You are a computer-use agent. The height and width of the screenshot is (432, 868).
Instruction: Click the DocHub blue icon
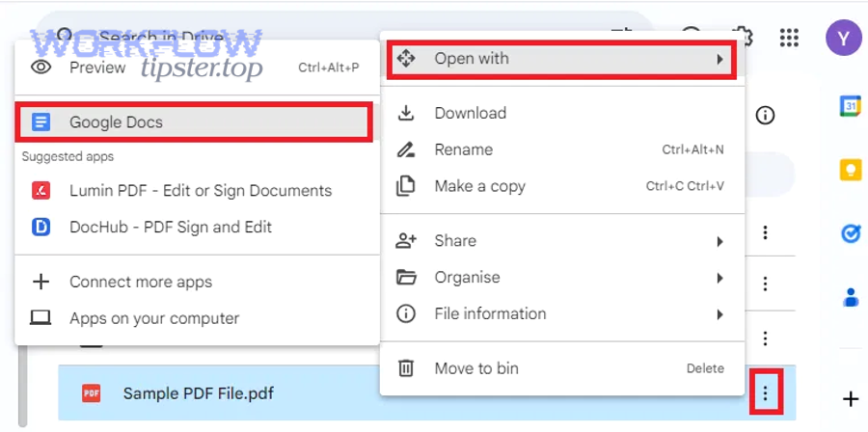(x=41, y=228)
